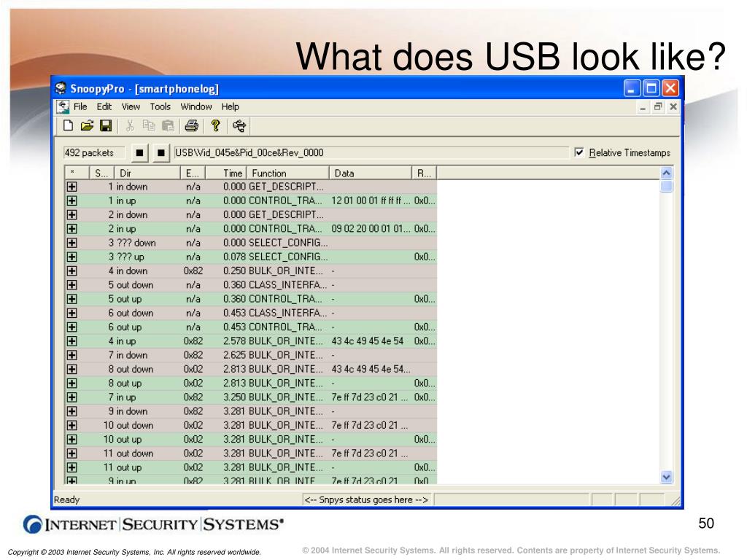Click the SnoopyPro document icon beside File menu
The height and width of the screenshot is (560, 747).
(x=63, y=106)
